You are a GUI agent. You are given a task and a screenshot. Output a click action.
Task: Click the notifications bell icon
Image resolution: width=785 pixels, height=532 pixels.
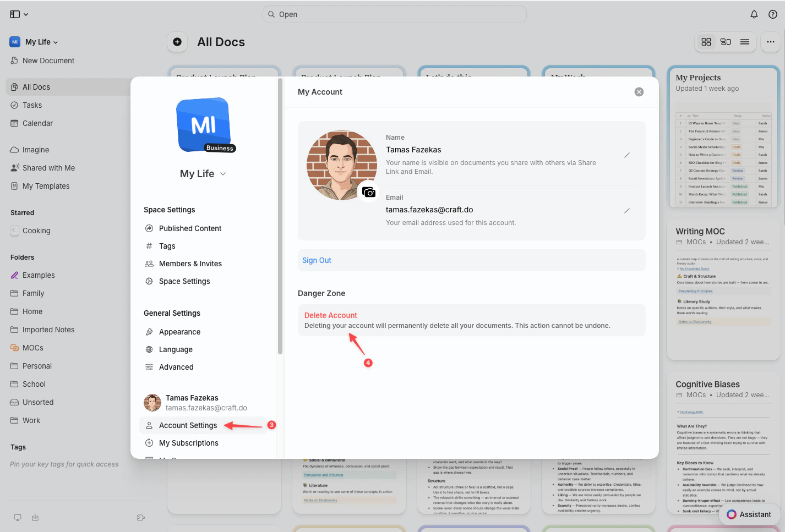[x=754, y=14]
